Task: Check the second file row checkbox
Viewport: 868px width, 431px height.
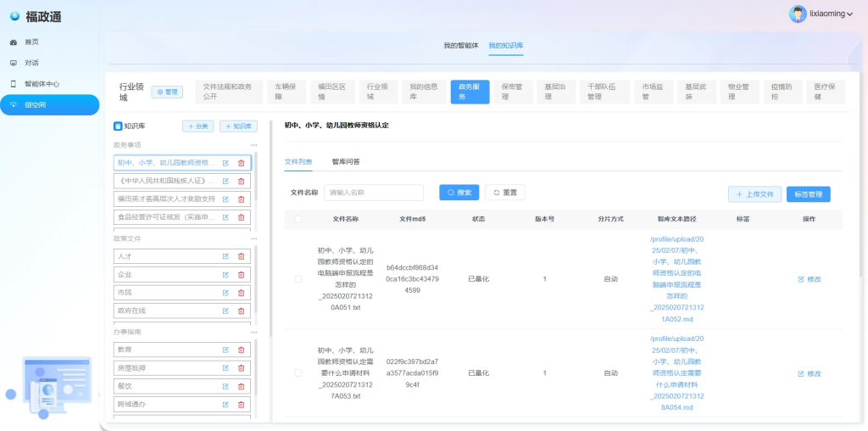Action: [298, 372]
